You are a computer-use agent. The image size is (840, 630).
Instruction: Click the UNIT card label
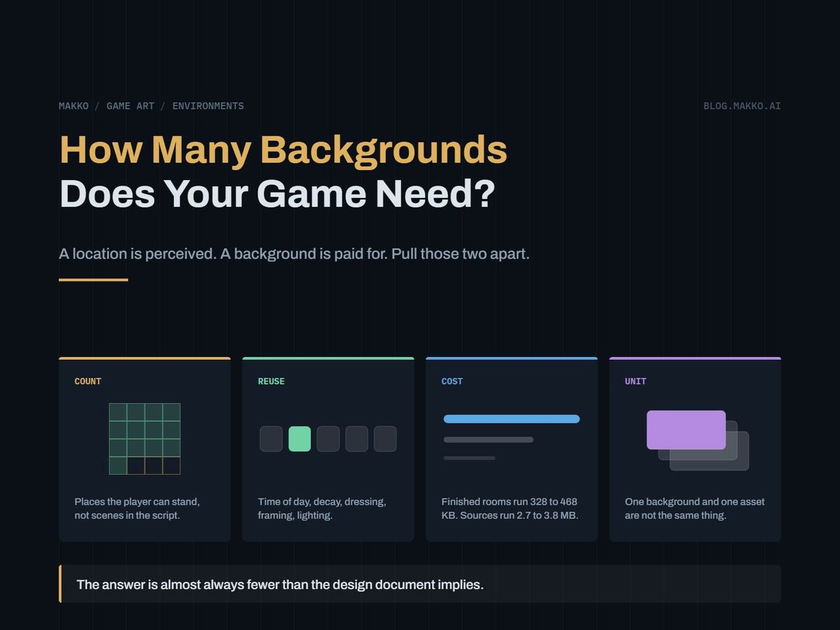tap(636, 381)
